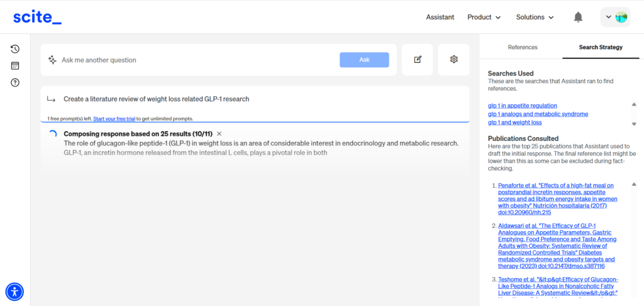The height and width of the screenshot is (306, 644).
Task: Switch to the References tab
Action: click(x=523, y=47)
